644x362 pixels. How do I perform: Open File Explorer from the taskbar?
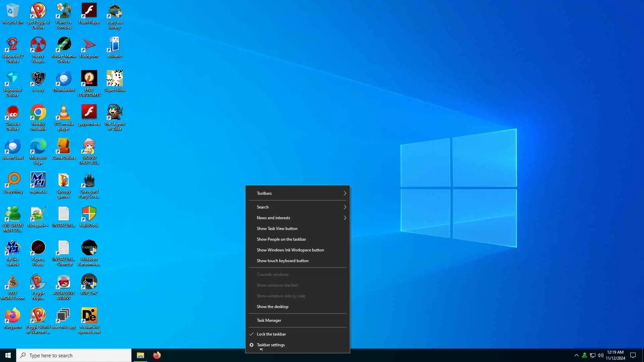pyautogui.click(x=140, y=355)
